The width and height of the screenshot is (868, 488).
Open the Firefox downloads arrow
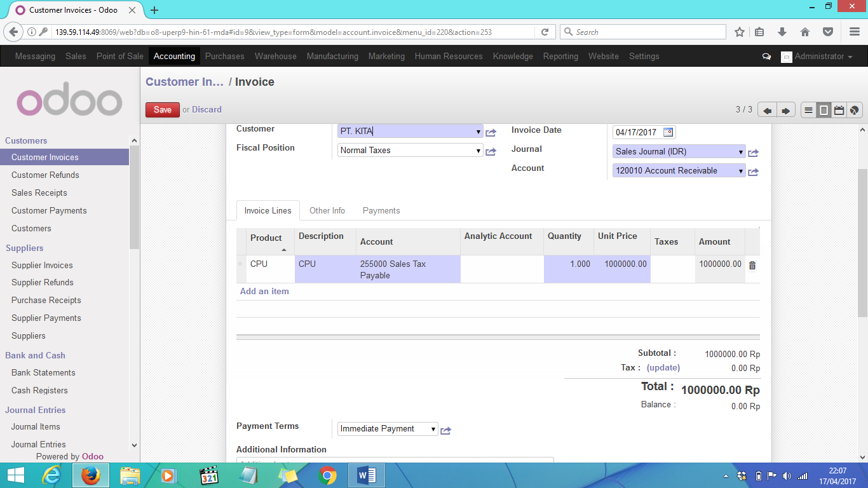pos(782,32)
